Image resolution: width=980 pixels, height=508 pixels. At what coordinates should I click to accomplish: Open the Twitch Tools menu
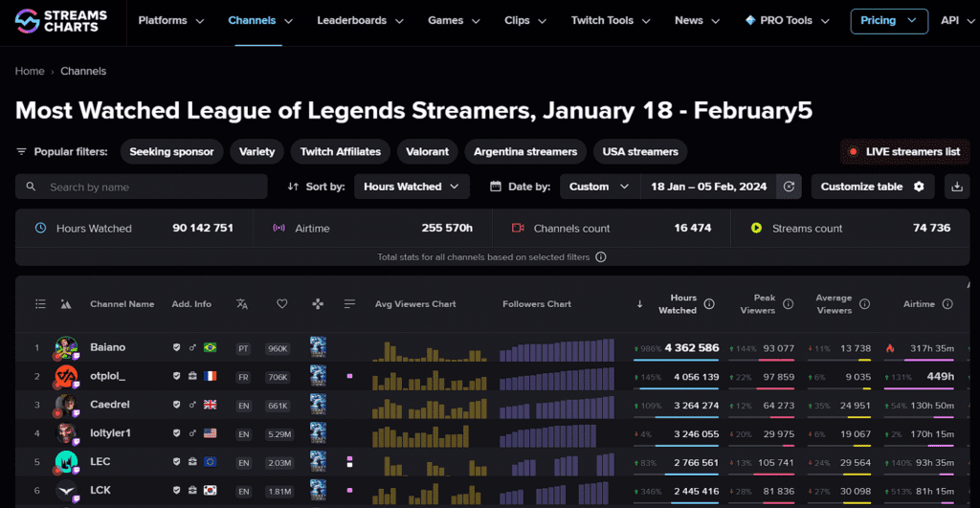coord(609,21)
